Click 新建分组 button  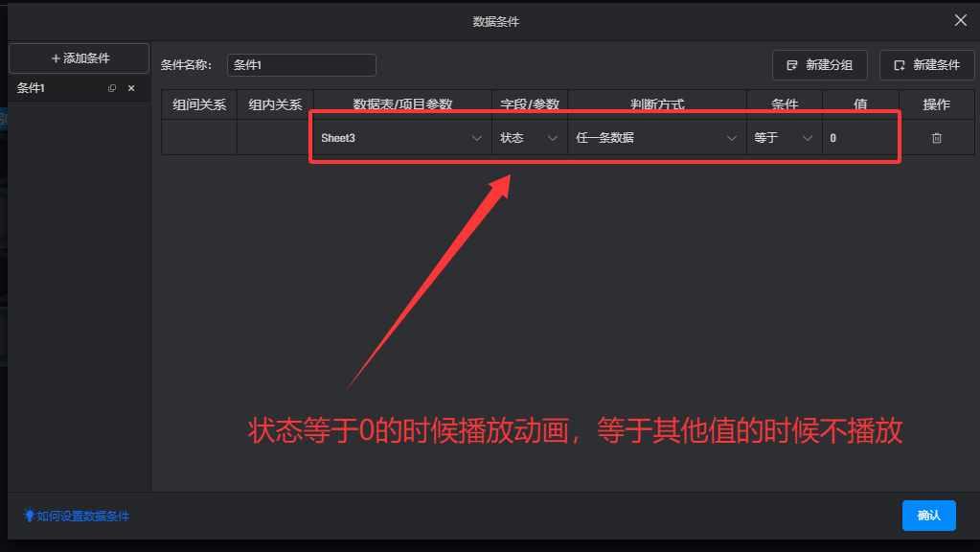(819, 65)
